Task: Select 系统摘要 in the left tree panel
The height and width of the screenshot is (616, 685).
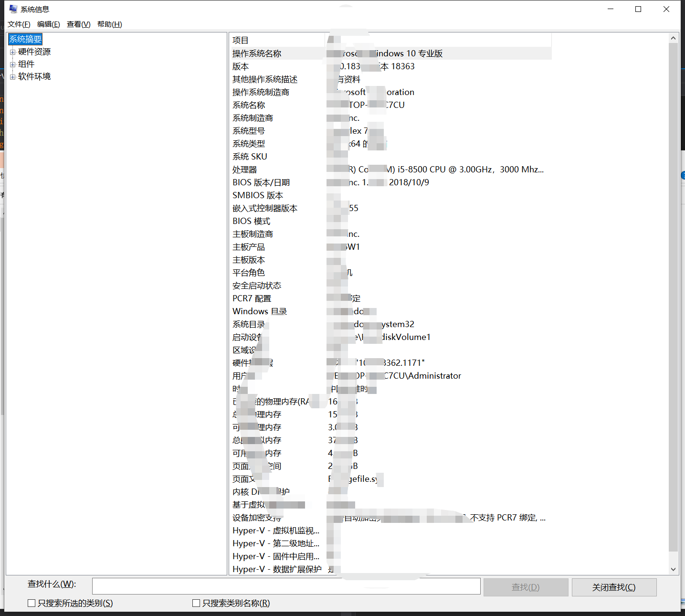Action: (25, 39)
